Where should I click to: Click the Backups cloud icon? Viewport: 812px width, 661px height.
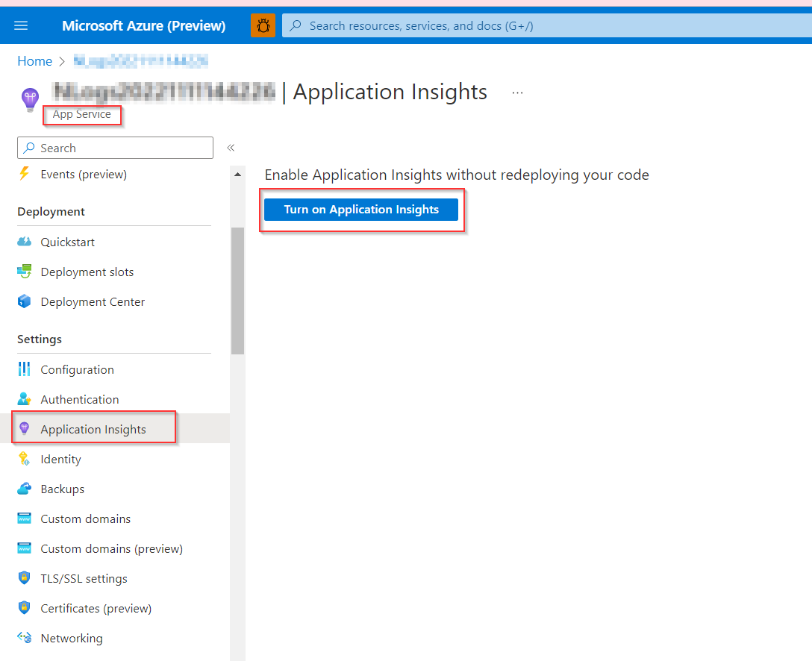pos(25,488)
